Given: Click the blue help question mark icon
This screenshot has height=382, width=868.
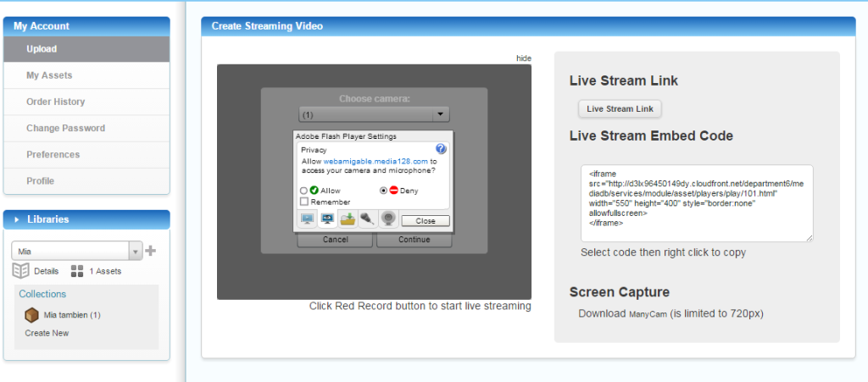Looking at the screenshot, I should [441, 149].
